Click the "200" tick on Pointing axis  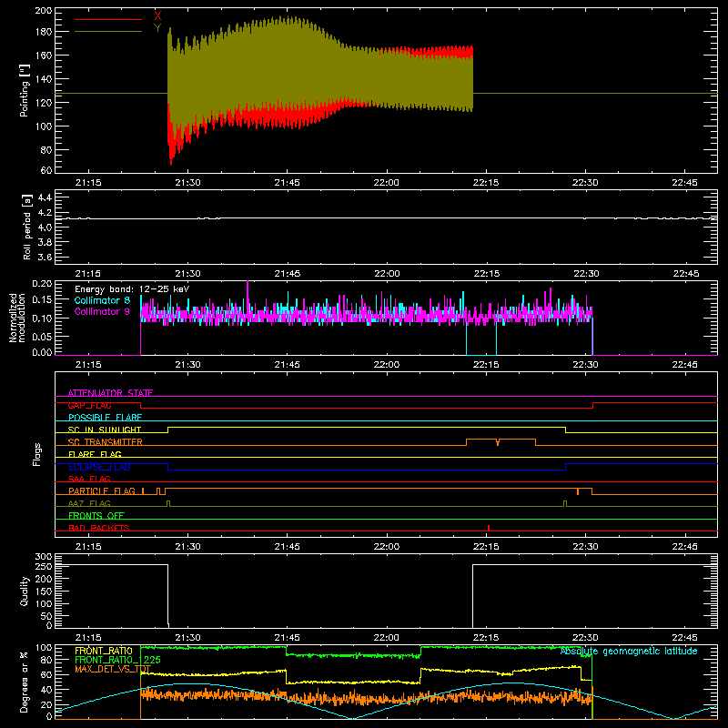[x=43, y=11]
